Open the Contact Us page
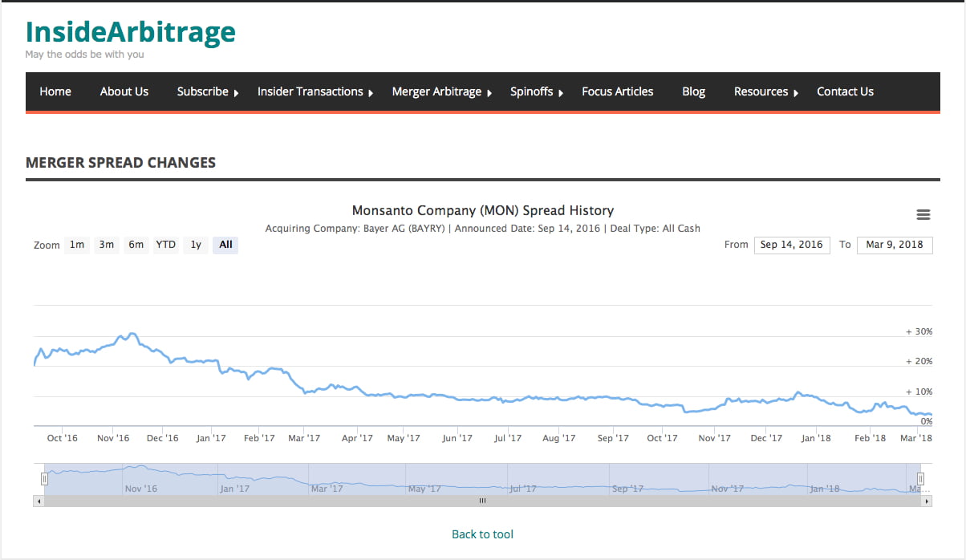 pyautogui.click(x=845, y=91)
